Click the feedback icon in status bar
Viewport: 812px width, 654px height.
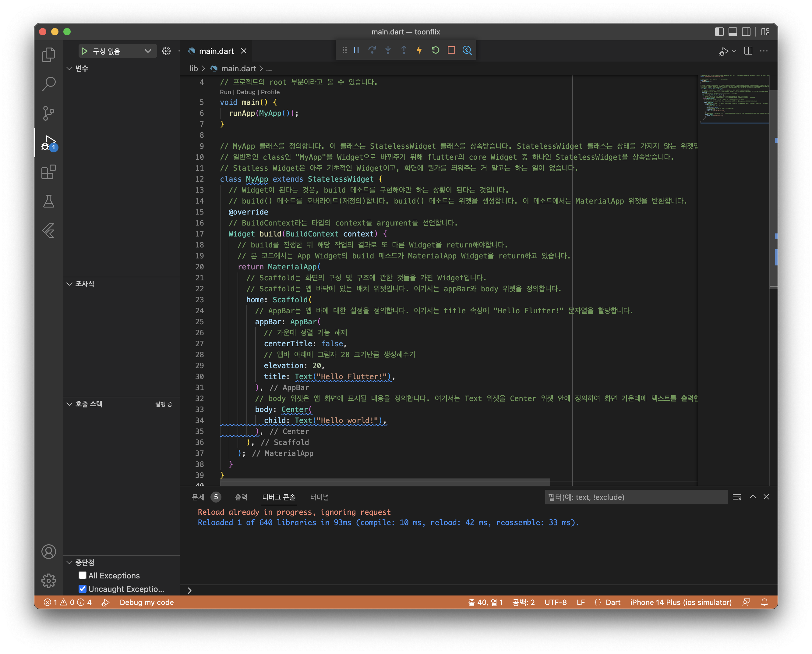point(746,602)
